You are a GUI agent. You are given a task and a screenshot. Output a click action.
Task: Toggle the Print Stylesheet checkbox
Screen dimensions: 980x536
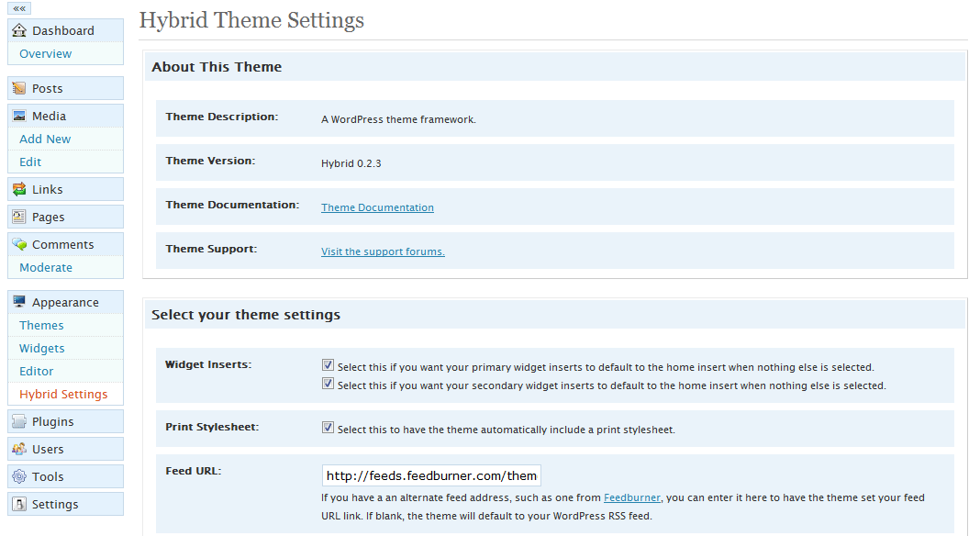(x=328, y=426)
